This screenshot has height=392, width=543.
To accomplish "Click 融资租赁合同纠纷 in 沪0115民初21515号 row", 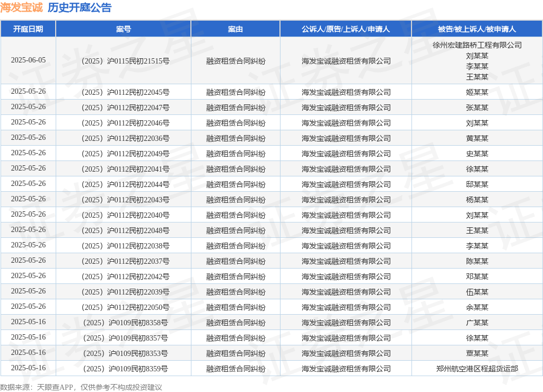I will point(235,61).
